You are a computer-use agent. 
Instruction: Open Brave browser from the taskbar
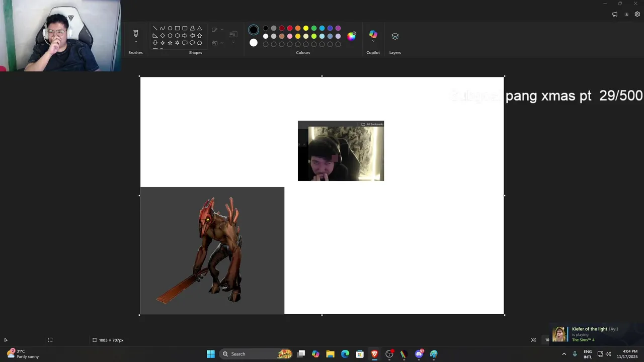(374, 354)
